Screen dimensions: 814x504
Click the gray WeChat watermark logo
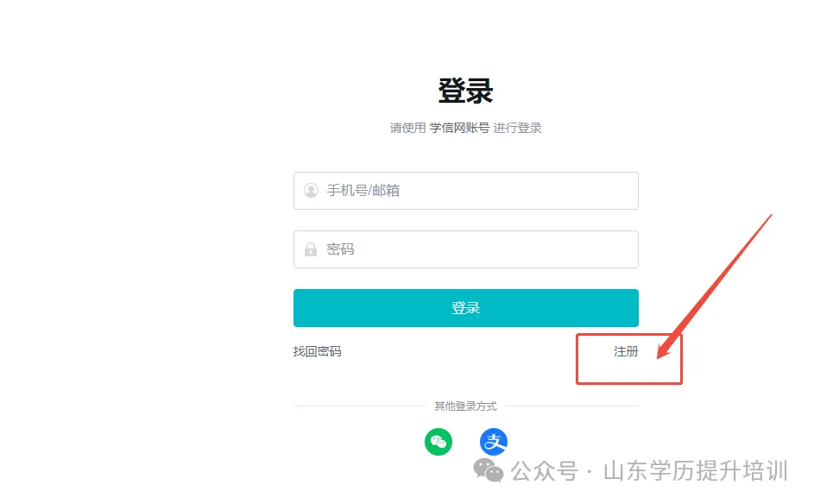coord(489,470)
